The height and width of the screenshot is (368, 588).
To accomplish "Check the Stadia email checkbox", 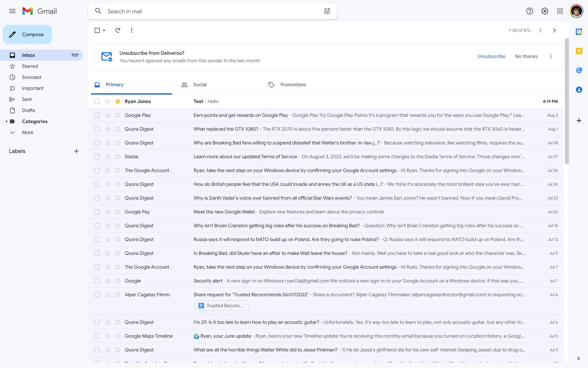I will coord(97,157).
